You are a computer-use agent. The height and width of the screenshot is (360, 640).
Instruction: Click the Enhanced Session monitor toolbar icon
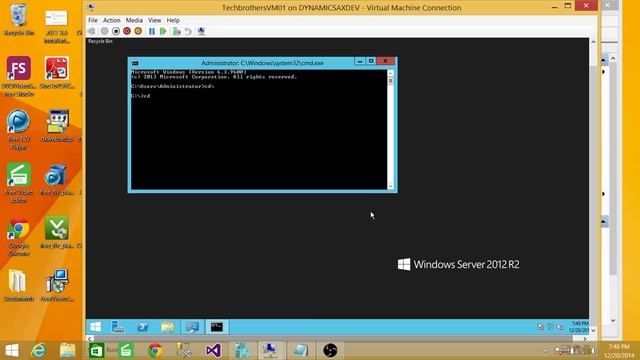click(x=201, y=31)
